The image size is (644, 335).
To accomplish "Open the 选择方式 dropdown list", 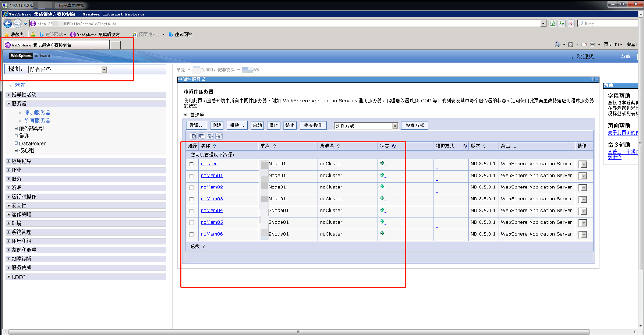I will (x=395, y=126).
